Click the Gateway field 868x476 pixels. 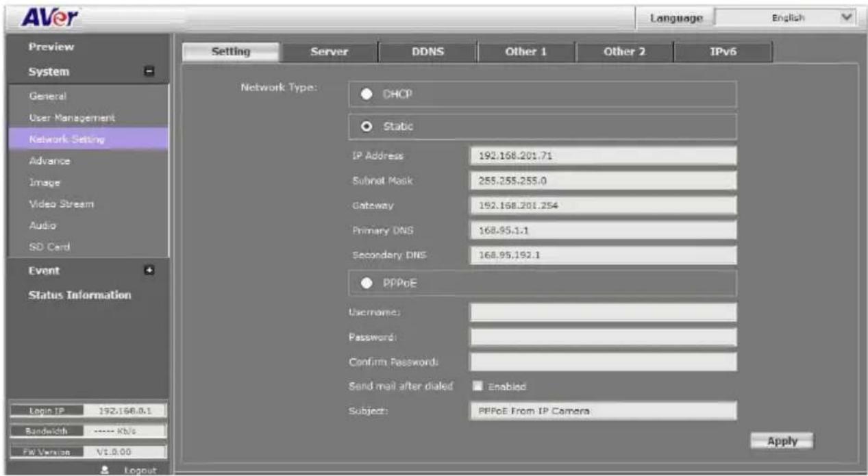tap(603, 205)
